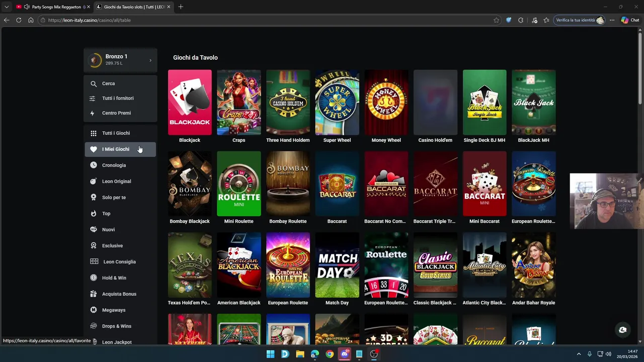Open Copilot Chat button
The width and height of the screenshot is (644, 362).
tap(630, 20)
